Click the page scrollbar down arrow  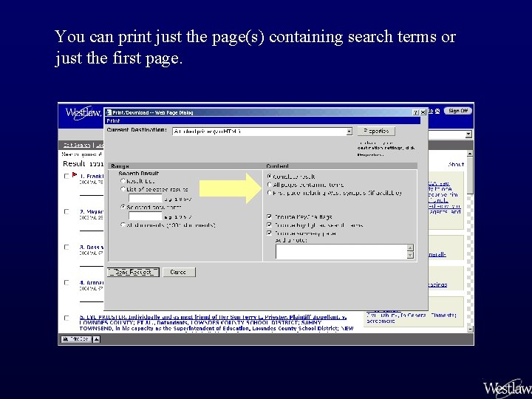click(470, 329)
